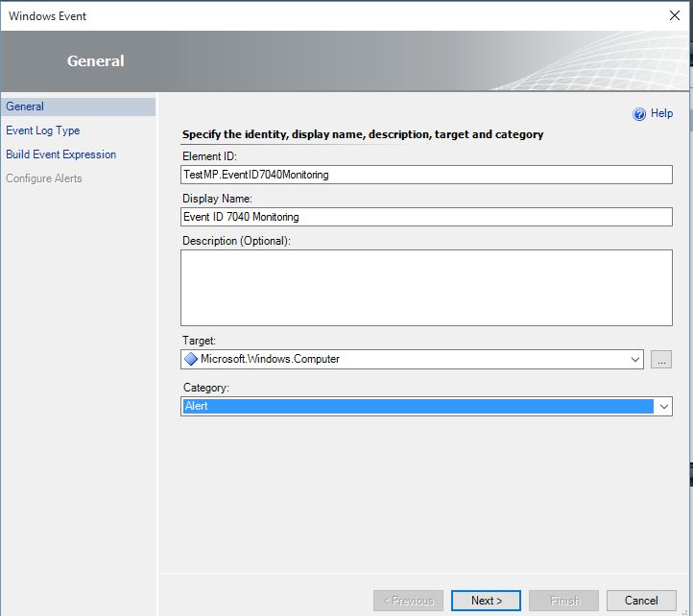This screenshot has width=693, height=616.
Task: Open the Target dropdown arrow
Action: [635, 359]
